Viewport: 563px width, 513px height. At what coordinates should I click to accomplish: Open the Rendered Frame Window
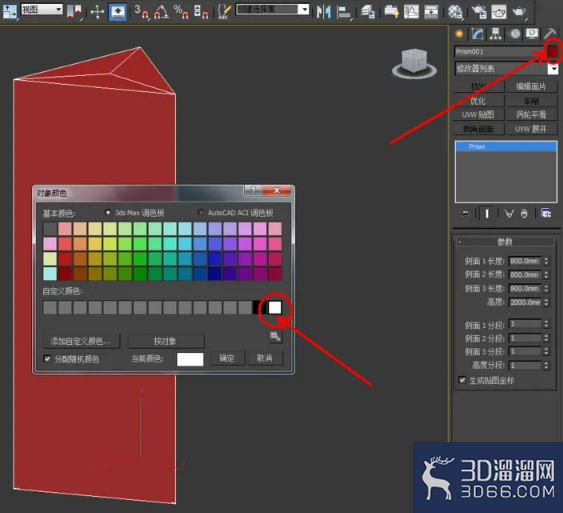coord(499,11)
